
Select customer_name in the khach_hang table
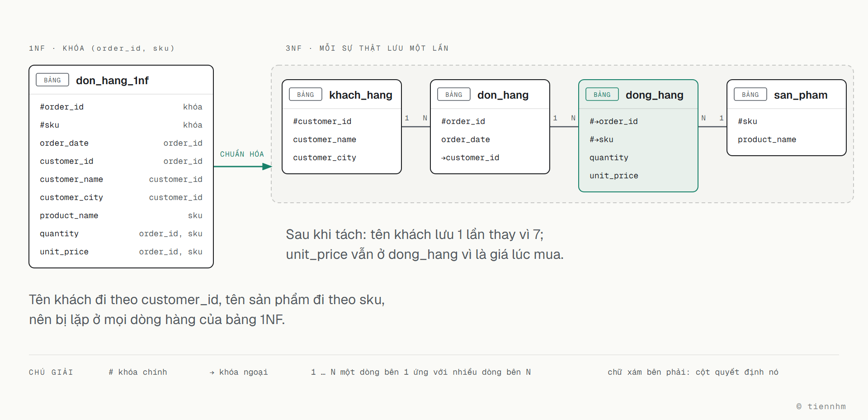pyautogui.click(x=325, y=139)
